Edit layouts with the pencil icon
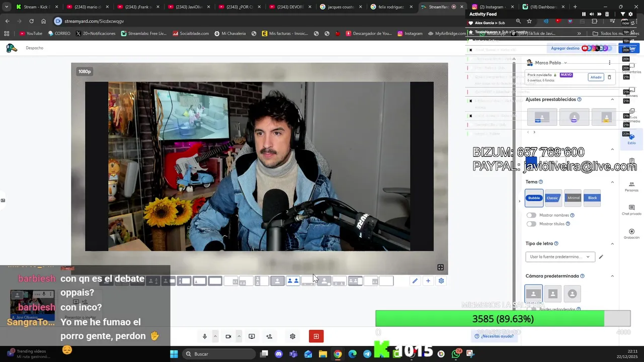This screenshot has width=644, height=362. [x=415, y=281]
